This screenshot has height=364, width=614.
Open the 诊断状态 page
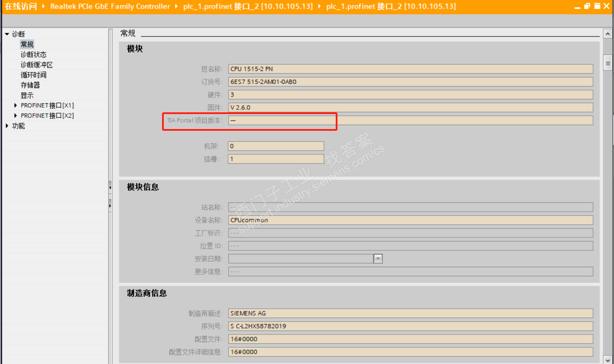(x=33, y=54)
